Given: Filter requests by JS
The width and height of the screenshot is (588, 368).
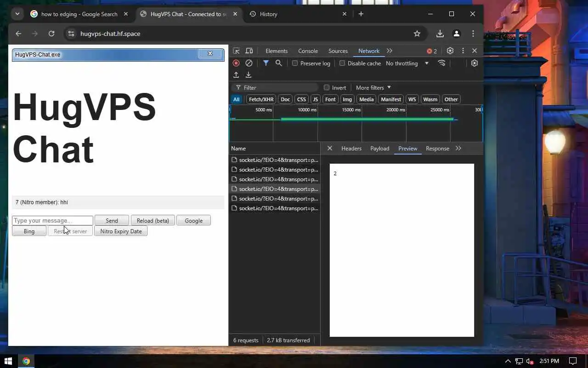Looking at the screenshot, I should [x=315, y=99].
